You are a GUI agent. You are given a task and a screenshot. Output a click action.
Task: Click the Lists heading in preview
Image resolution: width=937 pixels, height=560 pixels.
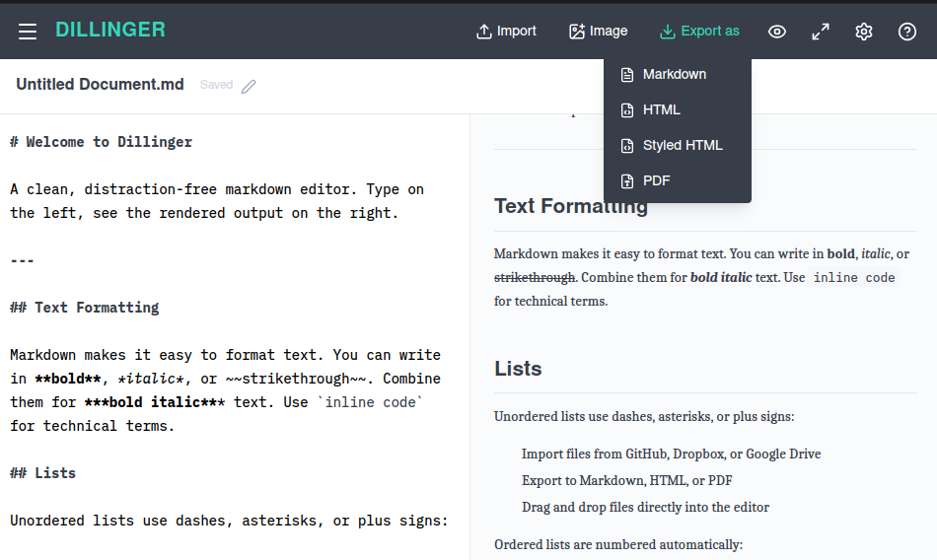click(x=518, y=369)
